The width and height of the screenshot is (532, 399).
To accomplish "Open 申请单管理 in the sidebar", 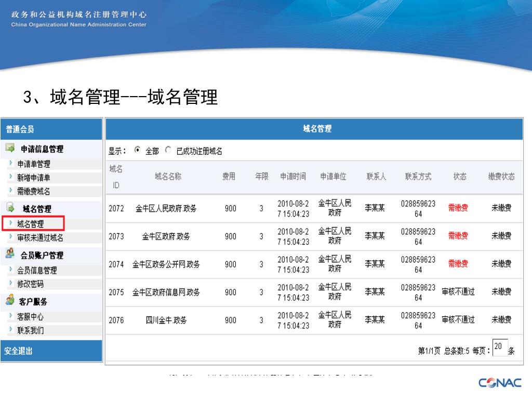I will 34,164.
